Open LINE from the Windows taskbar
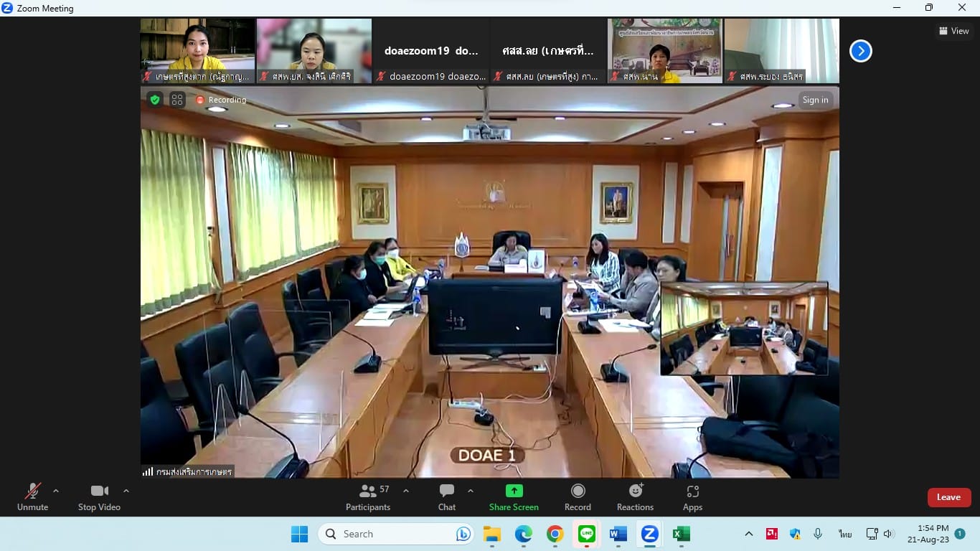Viewport: 980px width, 551px height. (x=587, y=534)
